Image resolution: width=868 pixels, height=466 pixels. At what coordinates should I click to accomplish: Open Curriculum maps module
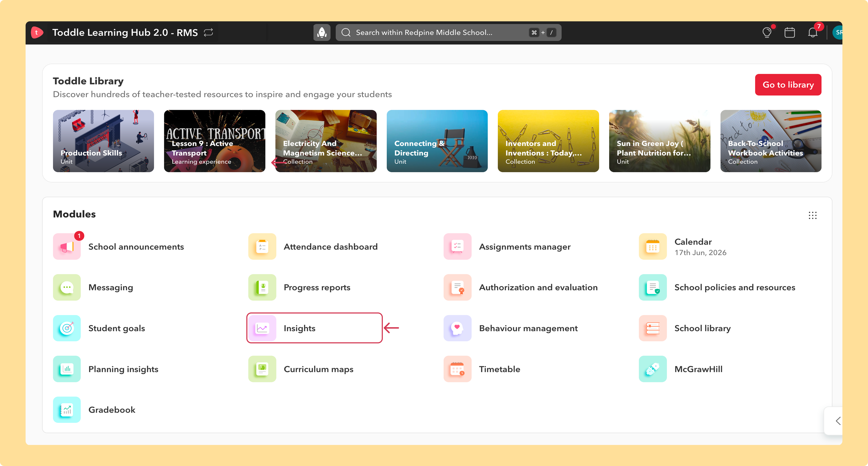[x=301, y=369]
